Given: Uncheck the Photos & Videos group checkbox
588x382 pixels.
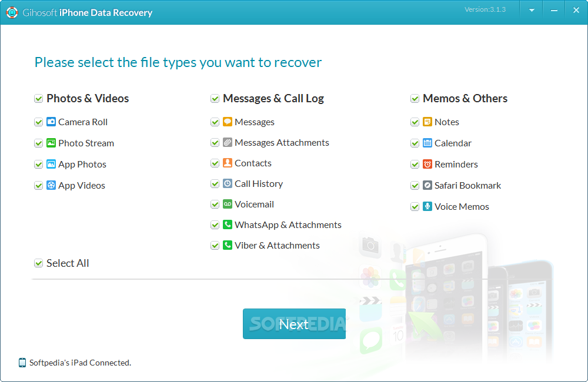Looking at the screenshot, I should click(38, 99).
